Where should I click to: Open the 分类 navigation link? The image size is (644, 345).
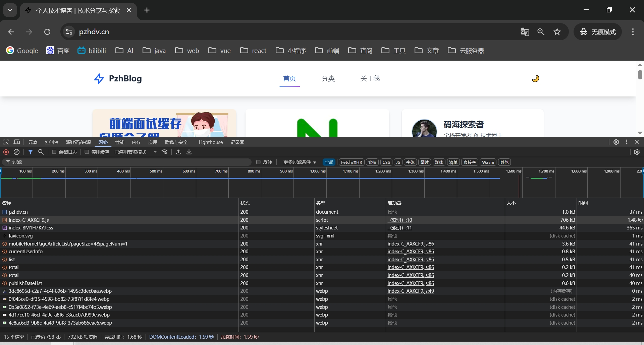click(328, 78)
